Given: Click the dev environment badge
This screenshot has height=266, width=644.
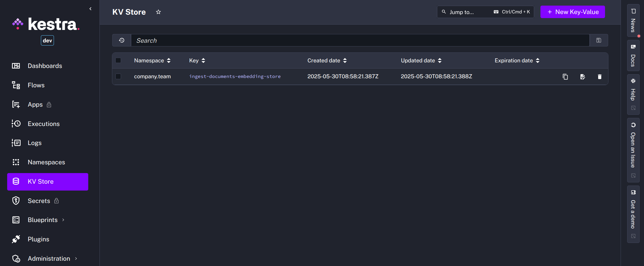Looking at the screenshot, I should pyautogui.click(x=47, y=41).
